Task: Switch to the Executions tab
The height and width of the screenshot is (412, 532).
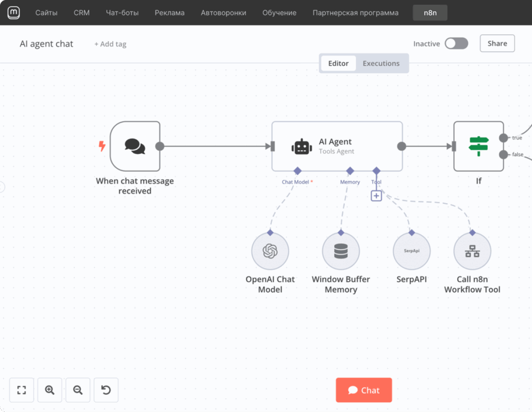Action: [381, 64]
